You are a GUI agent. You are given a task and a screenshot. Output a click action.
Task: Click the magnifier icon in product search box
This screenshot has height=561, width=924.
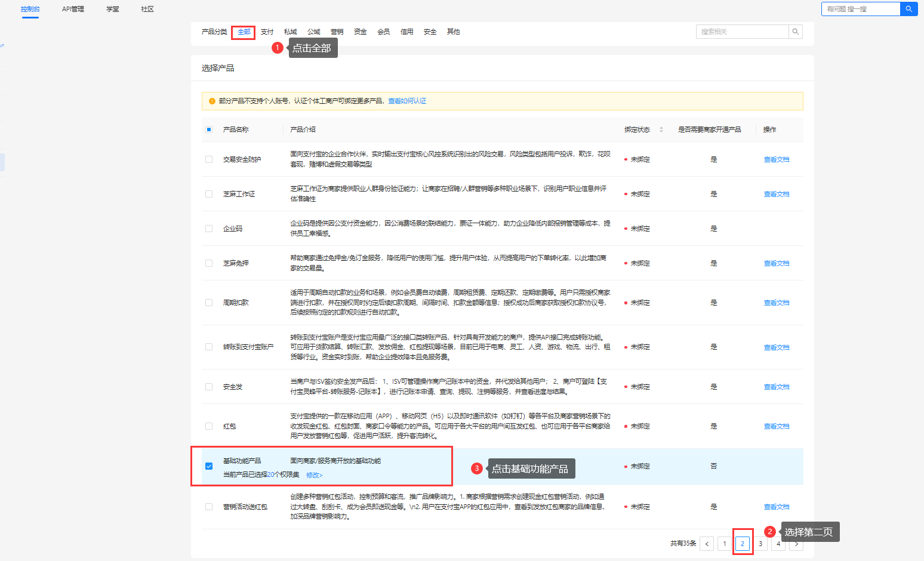(x=795, y=32)
